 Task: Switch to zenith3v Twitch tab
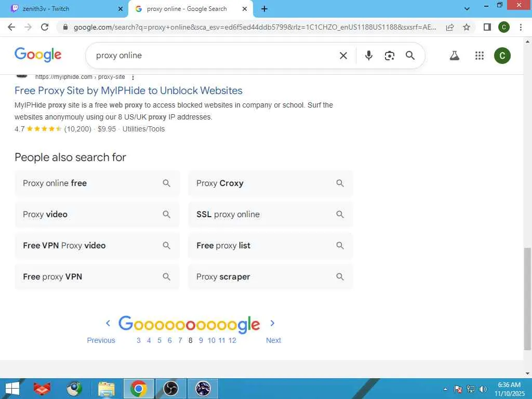(x=63, y=9)
